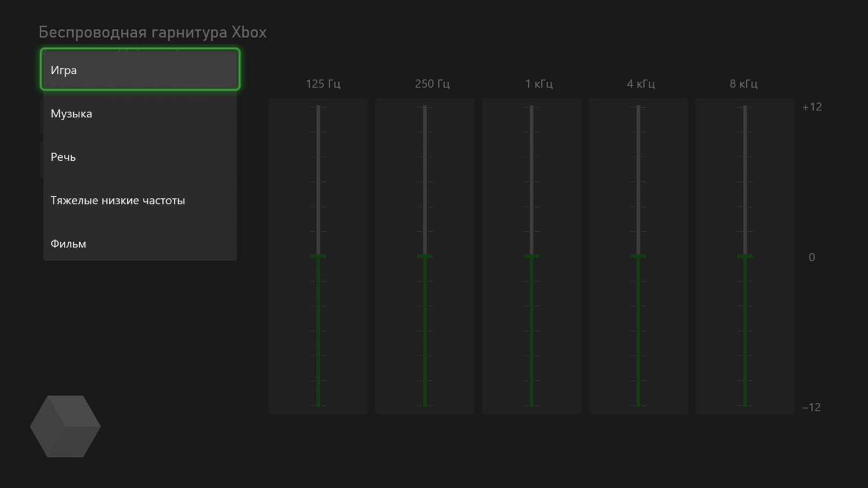Click the 8 кГц band label
Screen dimensions: 868x488
[744, 84]
